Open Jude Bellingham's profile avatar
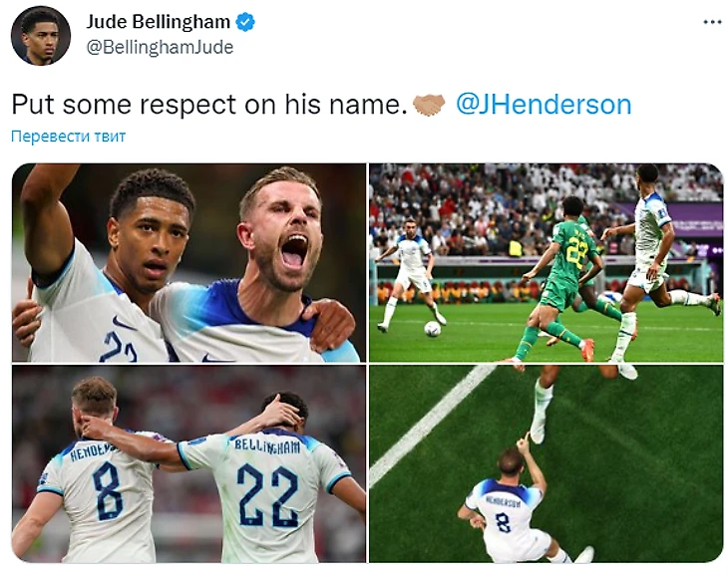 point(41,36)
